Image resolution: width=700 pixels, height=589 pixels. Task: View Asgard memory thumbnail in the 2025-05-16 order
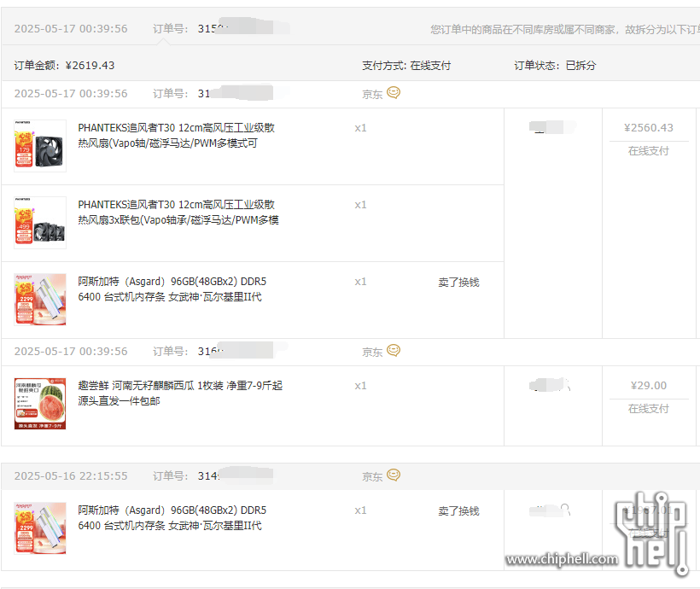pos(40,528)
